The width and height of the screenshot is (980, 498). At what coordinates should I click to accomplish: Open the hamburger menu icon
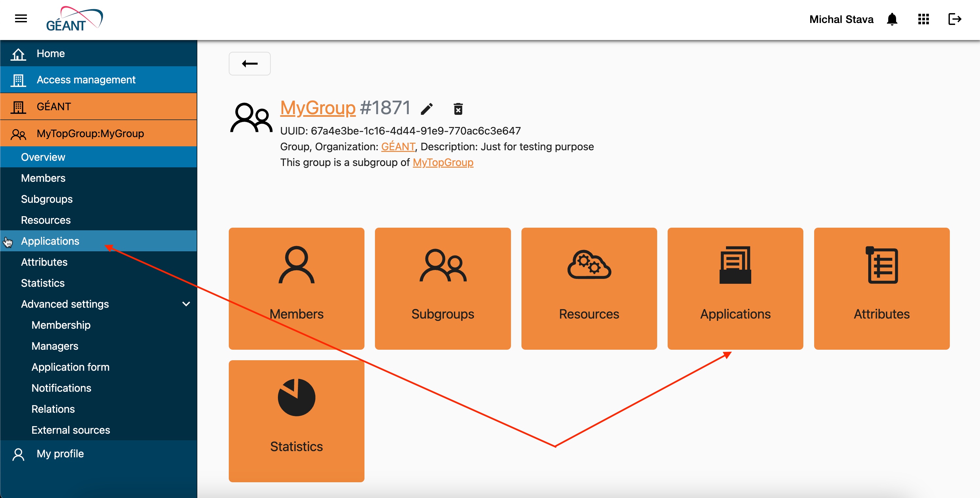click(x=21, y=18)
